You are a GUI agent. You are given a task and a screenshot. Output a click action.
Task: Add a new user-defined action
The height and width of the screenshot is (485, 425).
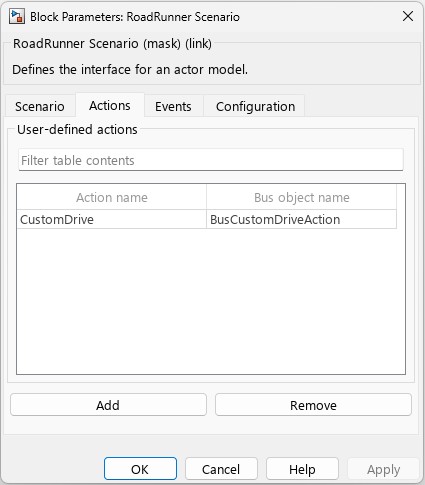tap(108, 405)
